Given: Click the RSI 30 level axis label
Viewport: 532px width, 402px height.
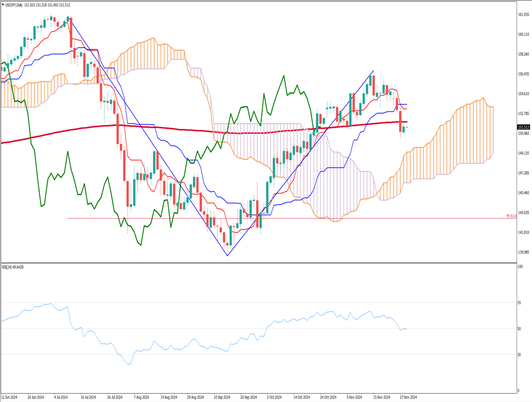Looking at the screenshot, I should pyautogui.click(x=520, y=354).
